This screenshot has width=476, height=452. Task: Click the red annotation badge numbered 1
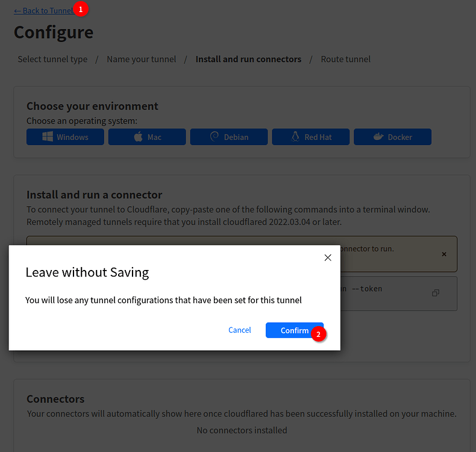(x=81, y=9)
